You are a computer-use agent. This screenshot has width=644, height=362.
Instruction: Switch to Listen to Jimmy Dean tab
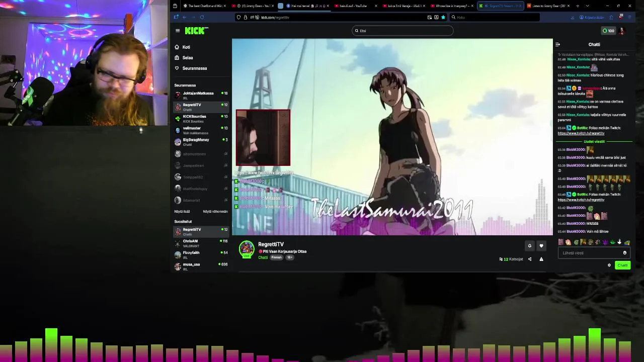click(547, 6)
